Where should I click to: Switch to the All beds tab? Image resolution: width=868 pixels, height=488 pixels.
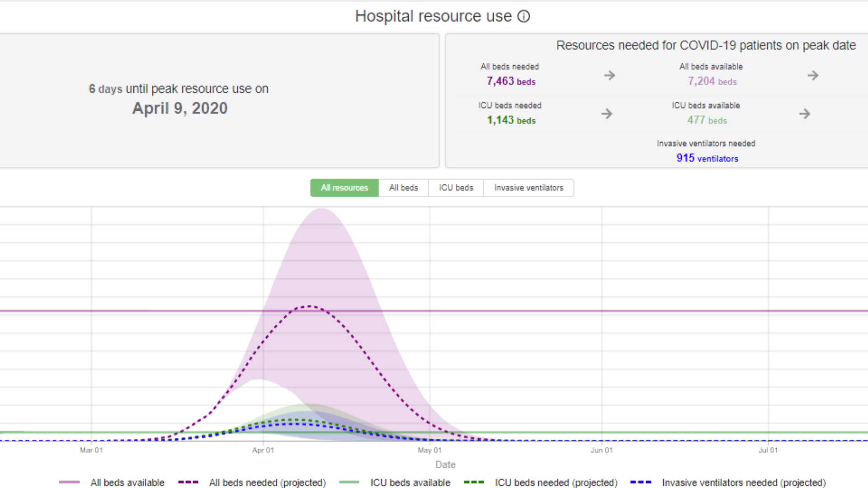tap(403, 188)
